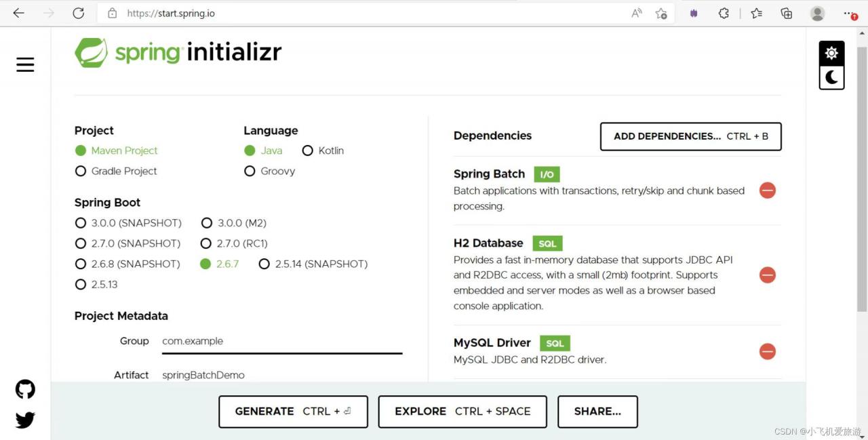Viewport: 868px width, 440px height.
Task: Open the Favorites list
Action: coord(756,13)
